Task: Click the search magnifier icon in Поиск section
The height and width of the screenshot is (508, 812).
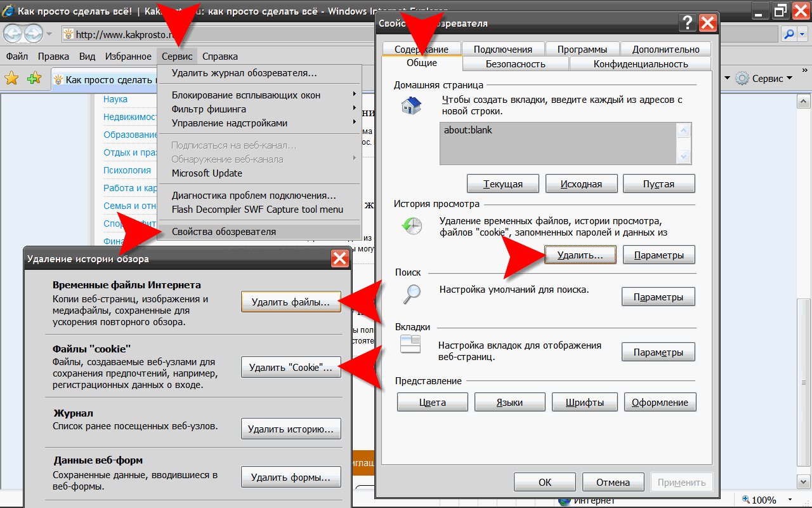Action: coord(412,293)
